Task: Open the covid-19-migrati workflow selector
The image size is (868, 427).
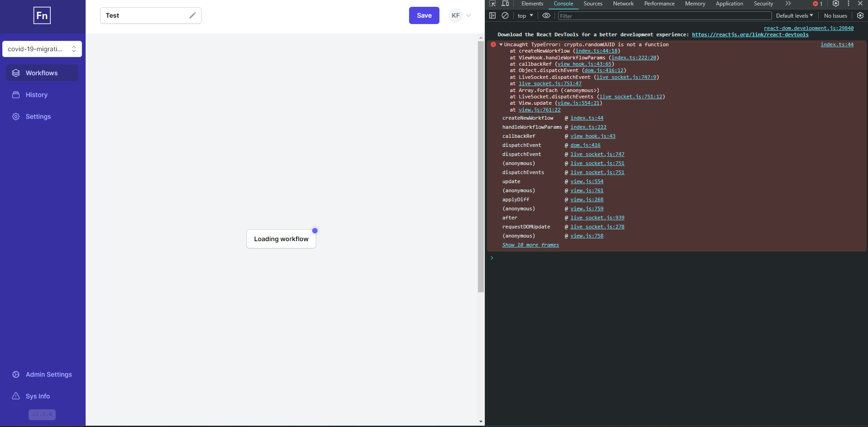Action: (42, 49)
